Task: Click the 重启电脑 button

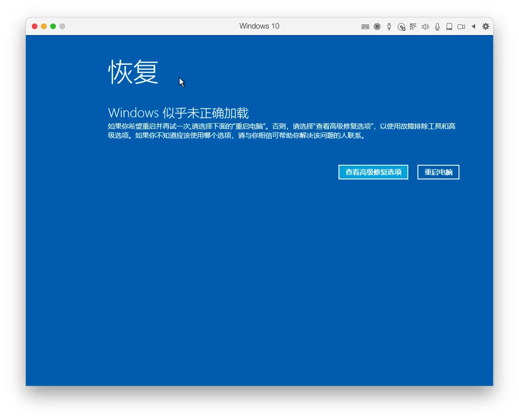Action: [x=438, y=172]
